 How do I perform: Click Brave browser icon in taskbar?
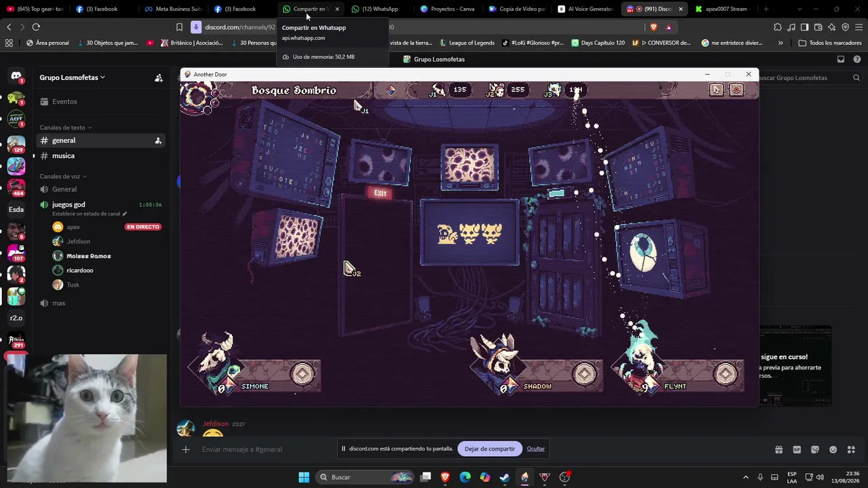446,477
